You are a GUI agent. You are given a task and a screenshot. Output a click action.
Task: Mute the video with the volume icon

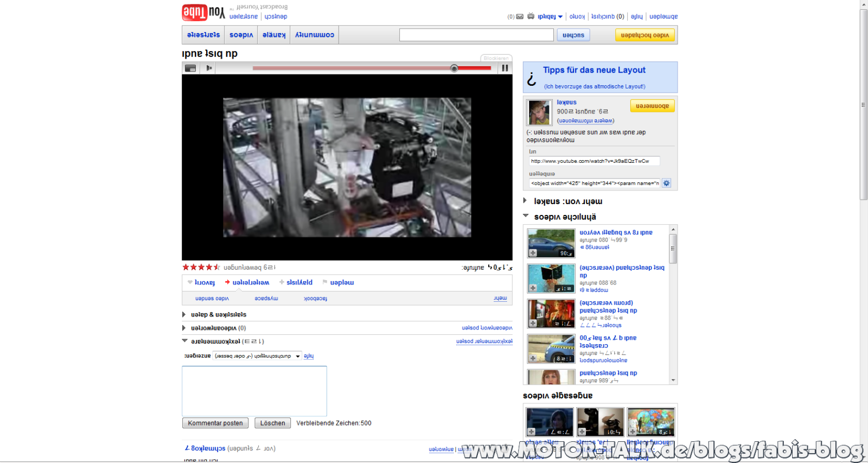[x=209, y=68]
